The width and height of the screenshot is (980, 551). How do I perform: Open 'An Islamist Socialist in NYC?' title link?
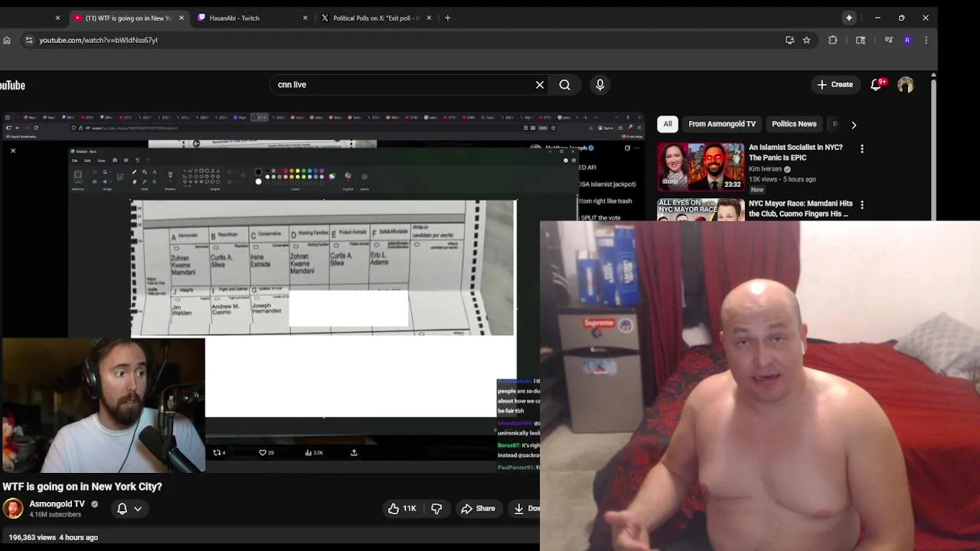(x=795, y=152)
